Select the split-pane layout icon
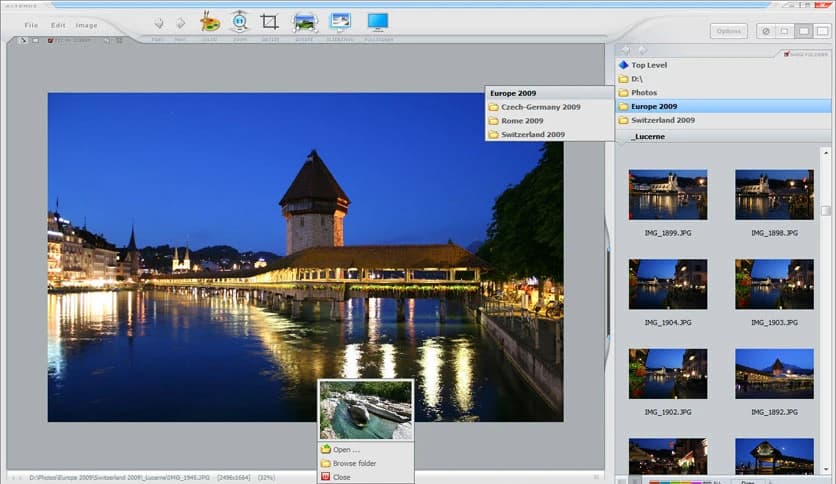Screen dimensions: 836x484 [822, 31]
